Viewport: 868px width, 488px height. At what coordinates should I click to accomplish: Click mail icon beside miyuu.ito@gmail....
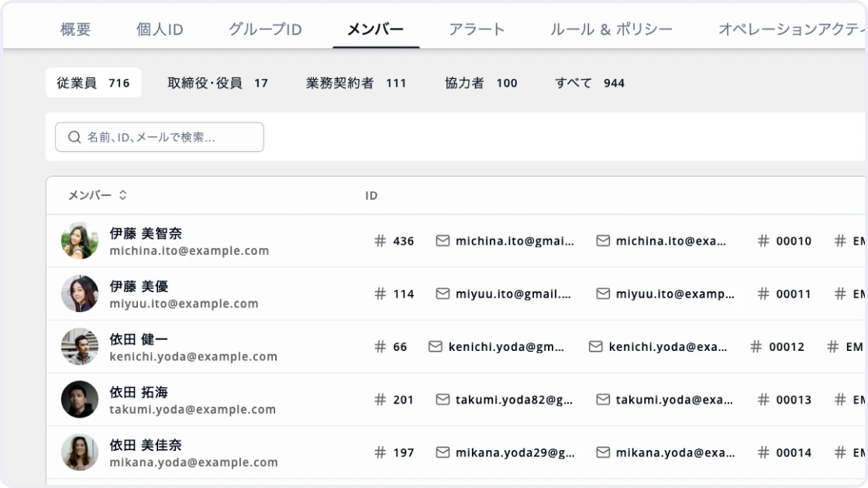443,294
